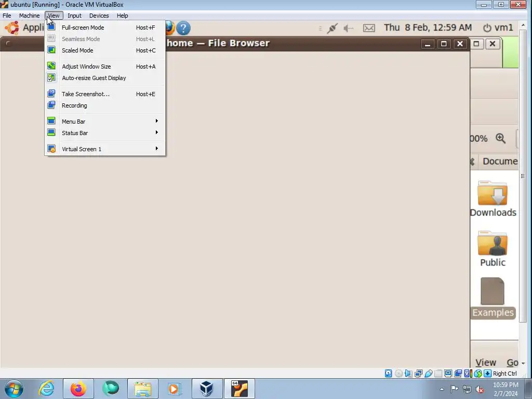The height and width of the screenshot is (399, 532).
Task: Open the Machine menu
Action: (29, 16)
